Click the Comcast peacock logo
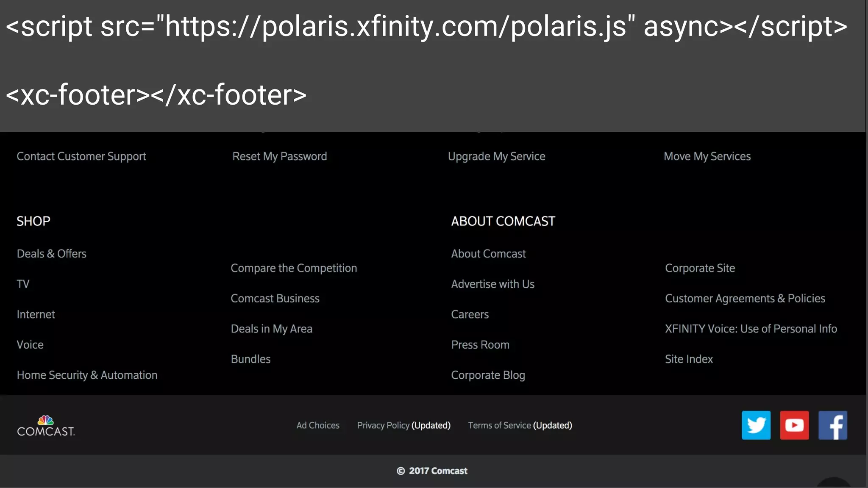 coord(46,426)
